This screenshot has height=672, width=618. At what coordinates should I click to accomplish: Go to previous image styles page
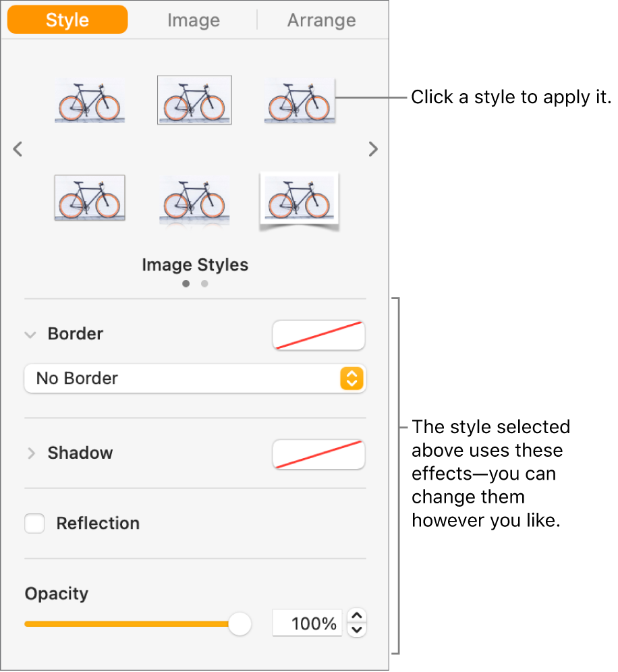pyautogui.click(x=18, y=149)
